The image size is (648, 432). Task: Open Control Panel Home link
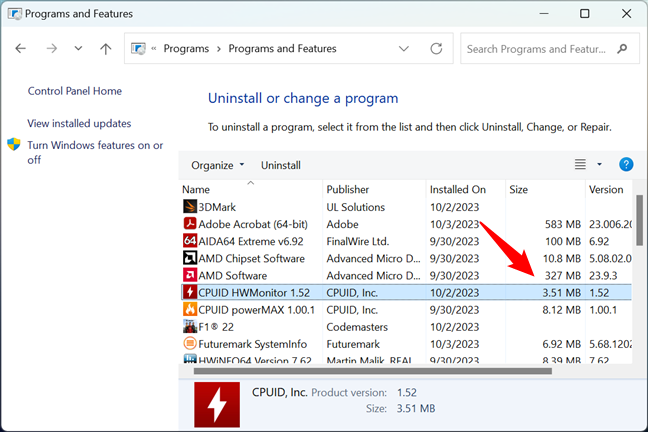pos(75,91)
